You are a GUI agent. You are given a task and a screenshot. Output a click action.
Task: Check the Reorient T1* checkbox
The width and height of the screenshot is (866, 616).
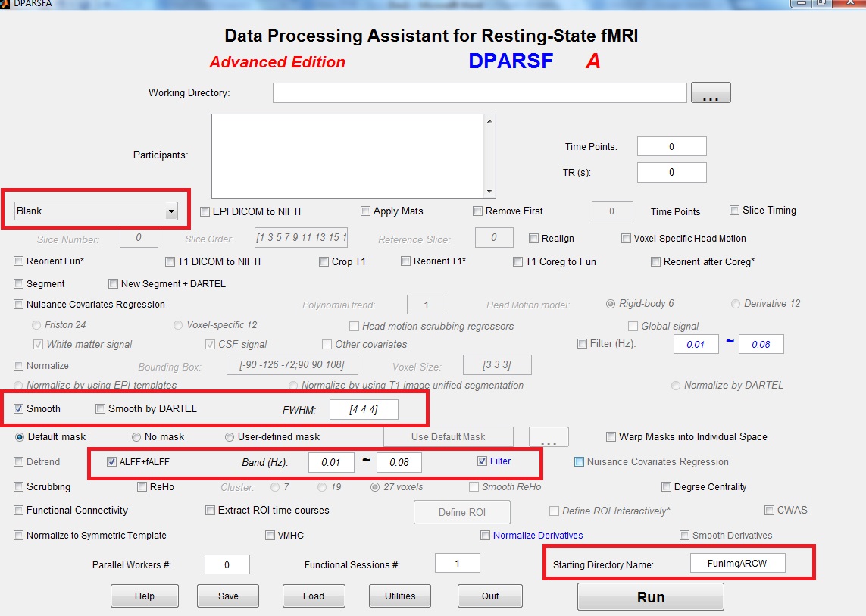point(406,261)
